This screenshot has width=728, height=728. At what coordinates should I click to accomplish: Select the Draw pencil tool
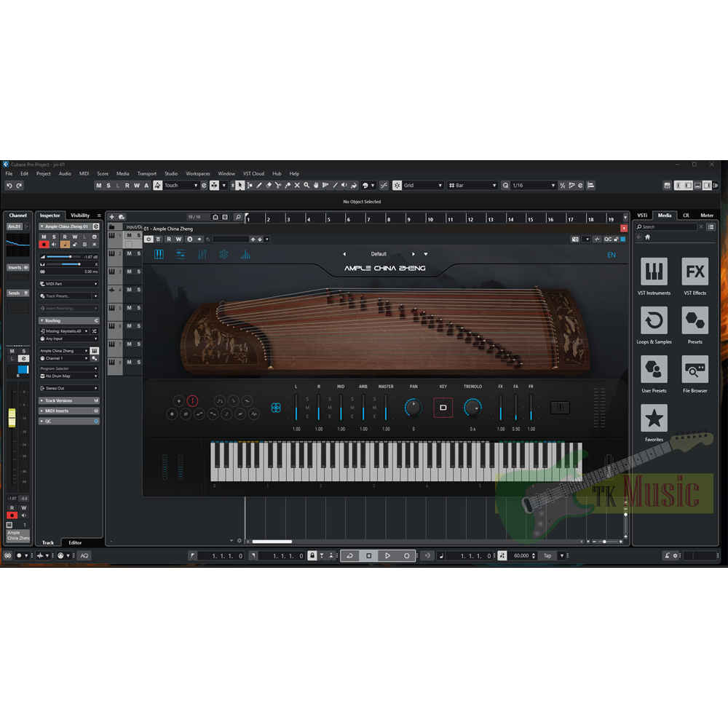pyautogui.click(x=259, y=185)
